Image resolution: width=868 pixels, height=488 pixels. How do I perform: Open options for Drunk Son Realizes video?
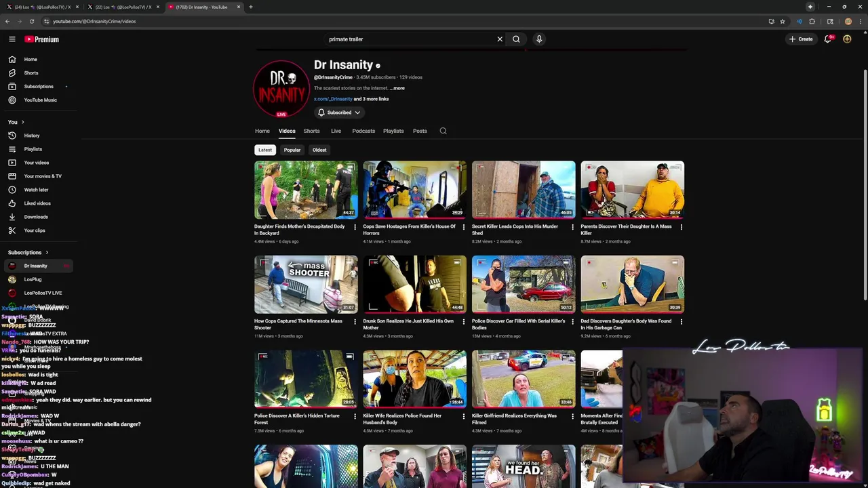[463, 322]
